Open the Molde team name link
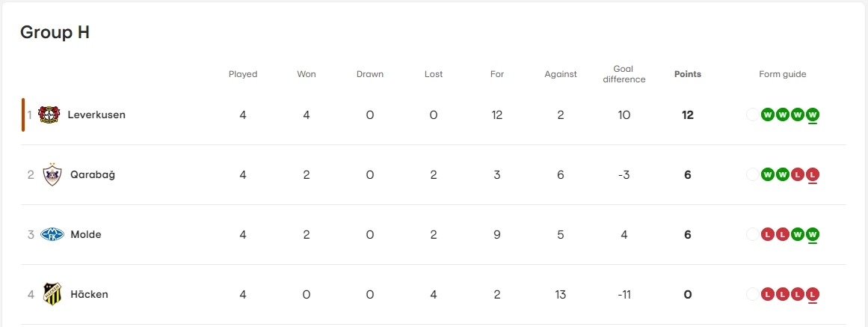Image resolution: width=868 pixels, height=327 pixels. [86, 234]
